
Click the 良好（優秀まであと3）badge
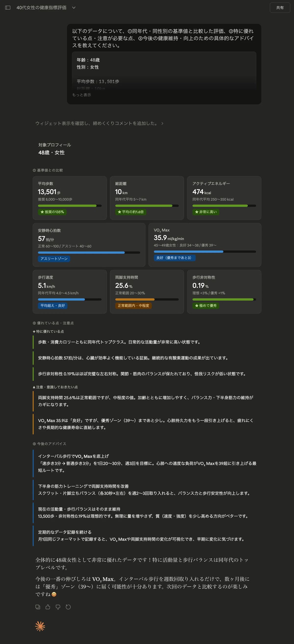point(175,258)
